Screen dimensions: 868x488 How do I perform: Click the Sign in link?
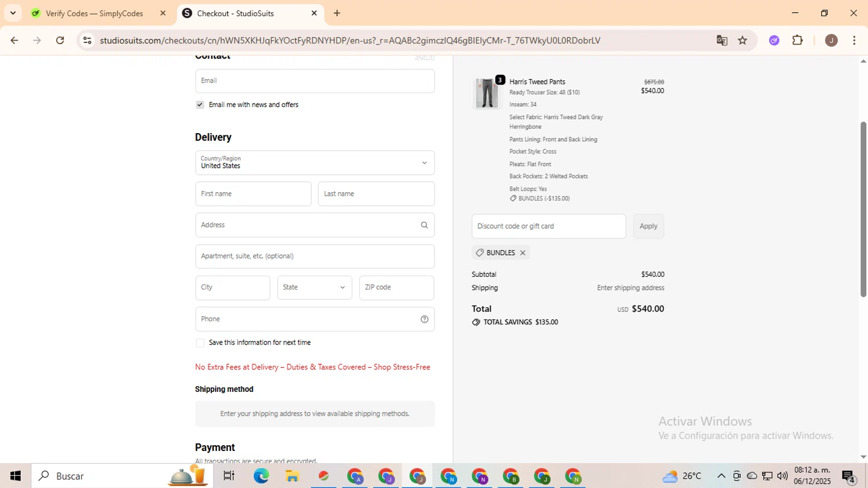tap(424, 57)
